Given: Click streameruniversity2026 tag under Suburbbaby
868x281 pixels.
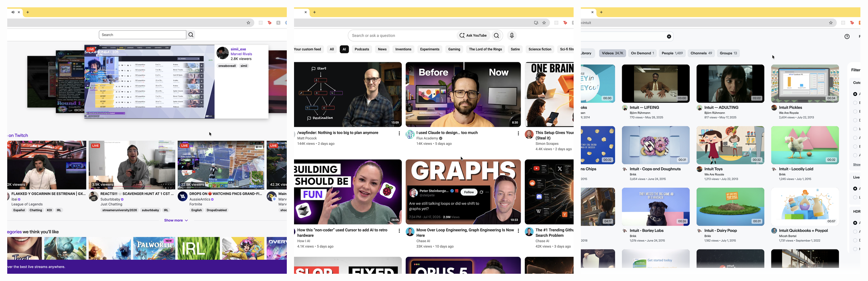Looking at the screenshot, I should click(120, 210).
